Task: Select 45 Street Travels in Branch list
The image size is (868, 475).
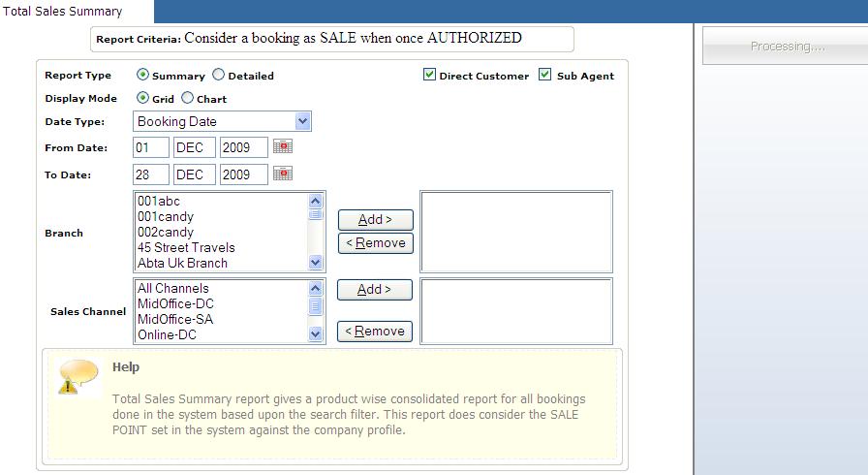Action: coord(185,247)
